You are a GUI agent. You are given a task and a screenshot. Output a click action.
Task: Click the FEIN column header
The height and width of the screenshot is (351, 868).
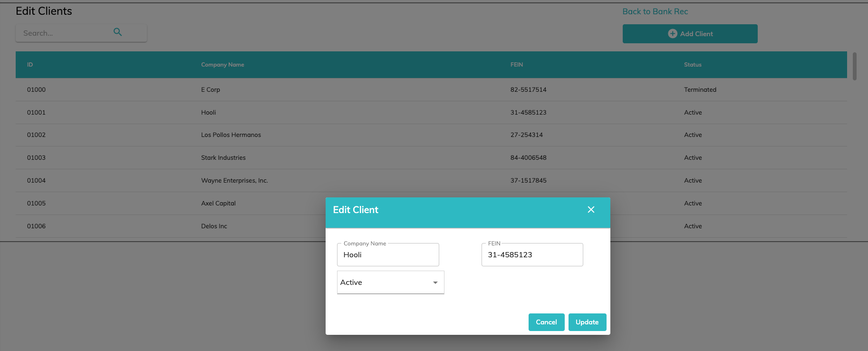pyautogui.click(x=517, y=65)
